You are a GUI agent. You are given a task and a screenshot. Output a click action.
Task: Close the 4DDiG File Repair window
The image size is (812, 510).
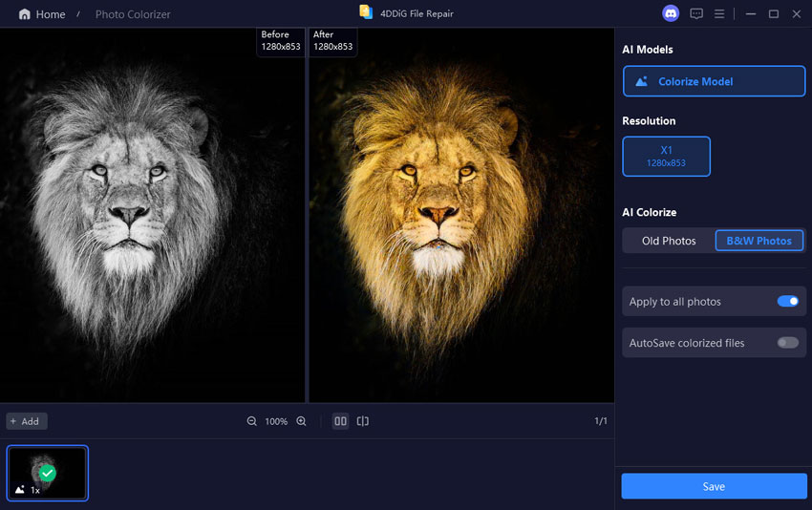(x=797, y=14)
